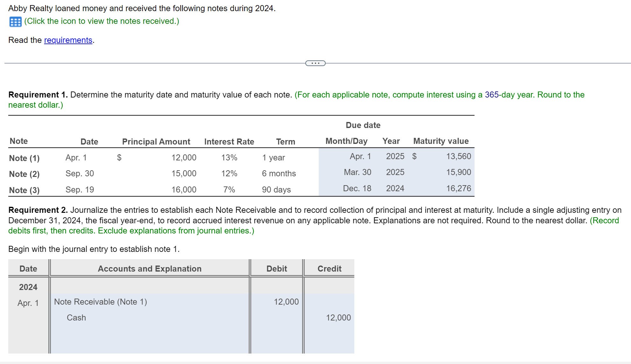
Task: Click the requirements hyperlink
Action: pyautogui.click(x=68, y=40)
